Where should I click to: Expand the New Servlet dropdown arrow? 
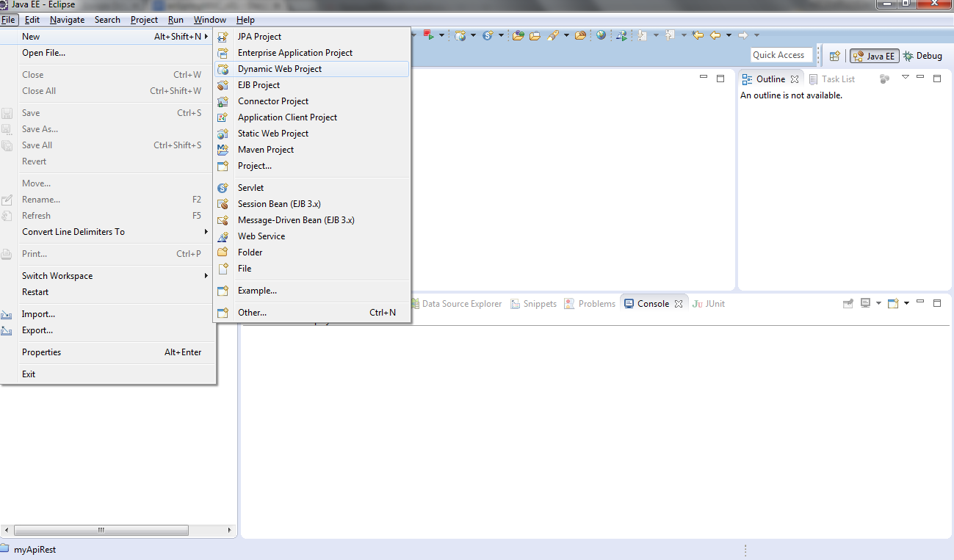click(x=502, y=35)
